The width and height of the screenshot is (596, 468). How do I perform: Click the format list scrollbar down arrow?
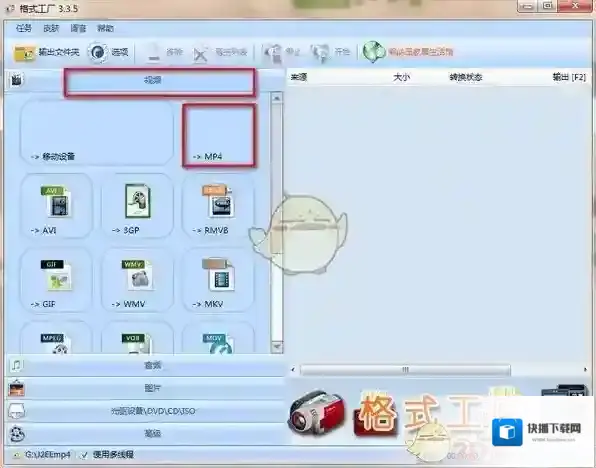pos(277,347)
